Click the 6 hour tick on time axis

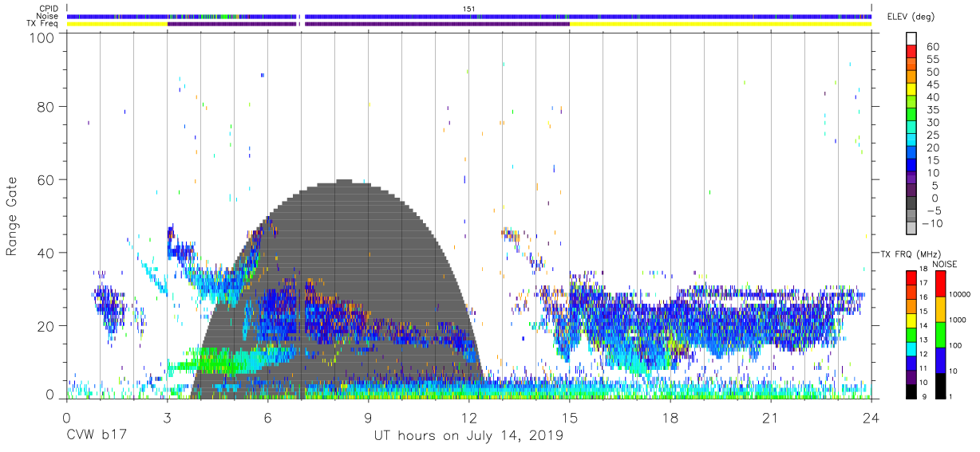point(267,419)
